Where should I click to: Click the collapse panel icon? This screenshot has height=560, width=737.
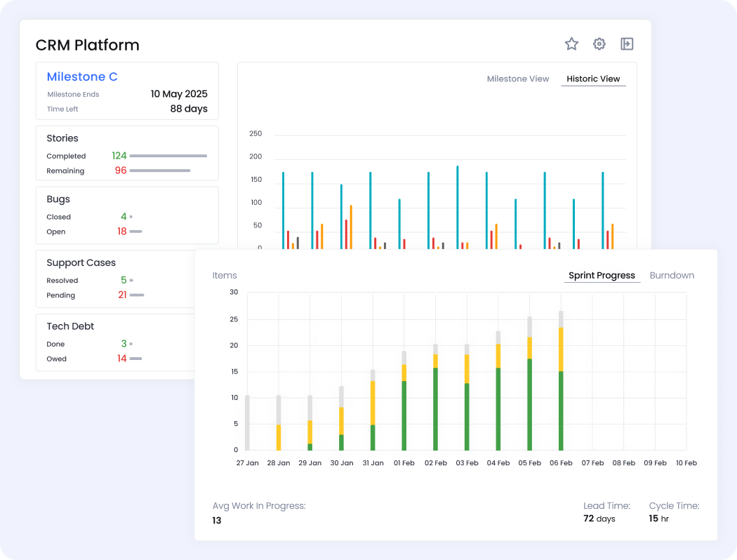tap(627, 44)
